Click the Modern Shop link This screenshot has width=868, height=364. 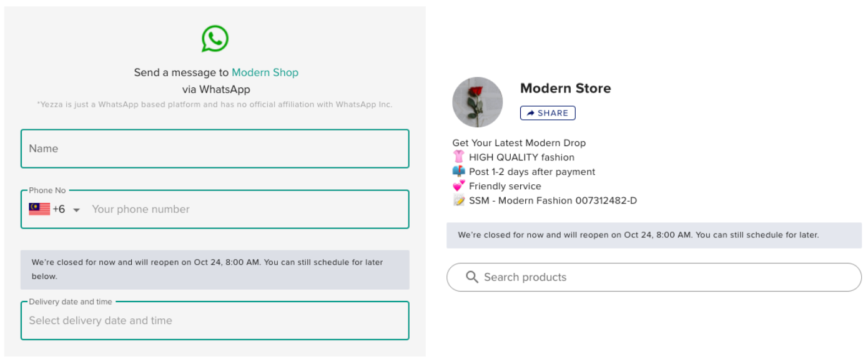[265, 72]
